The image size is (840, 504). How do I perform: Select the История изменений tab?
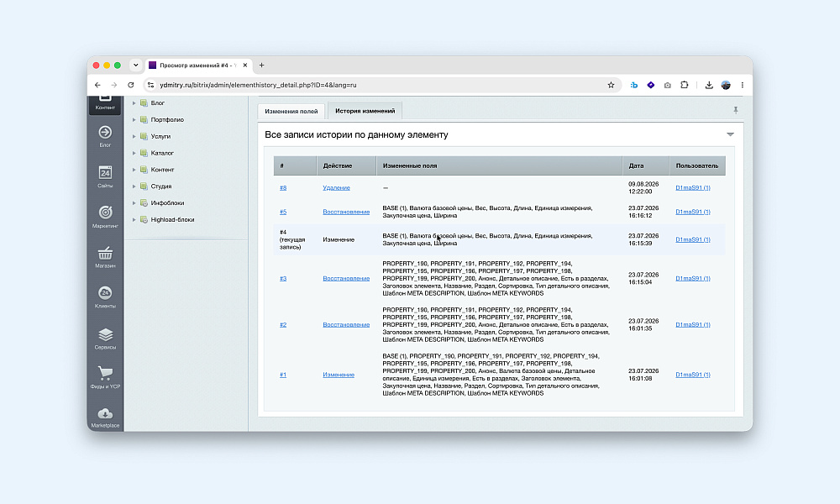point(365,111)
